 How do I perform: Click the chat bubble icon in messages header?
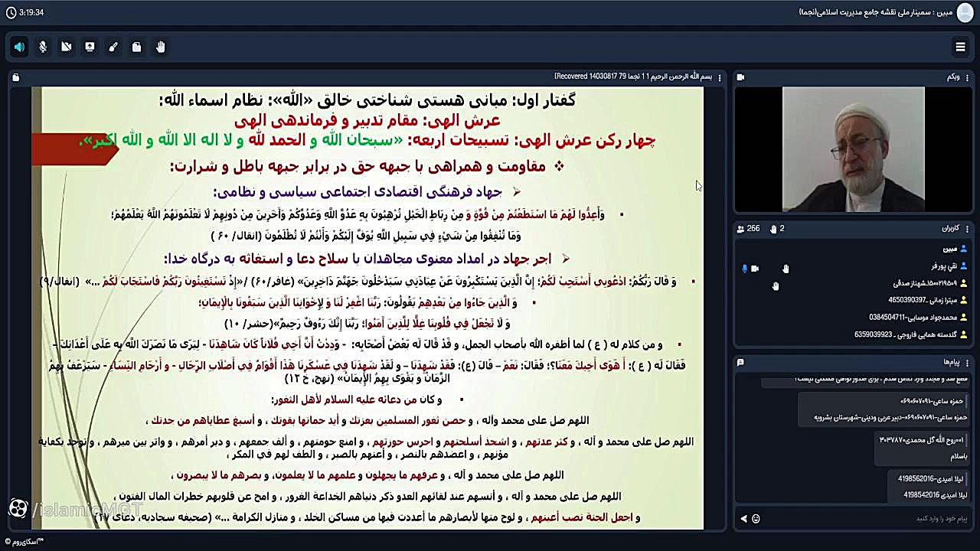pos(740,362)
